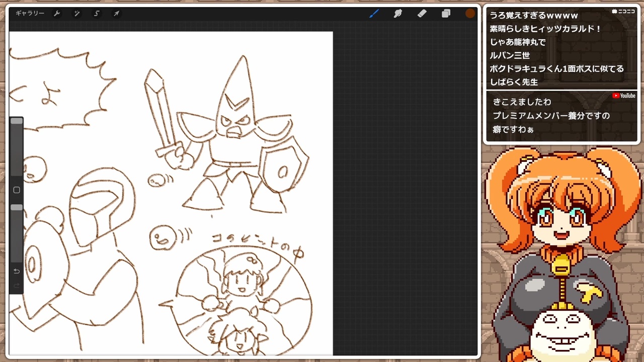Viewport: 644px width, 362px height.
Task: Redo the undone stroke
Action: [x=17, y=286]
